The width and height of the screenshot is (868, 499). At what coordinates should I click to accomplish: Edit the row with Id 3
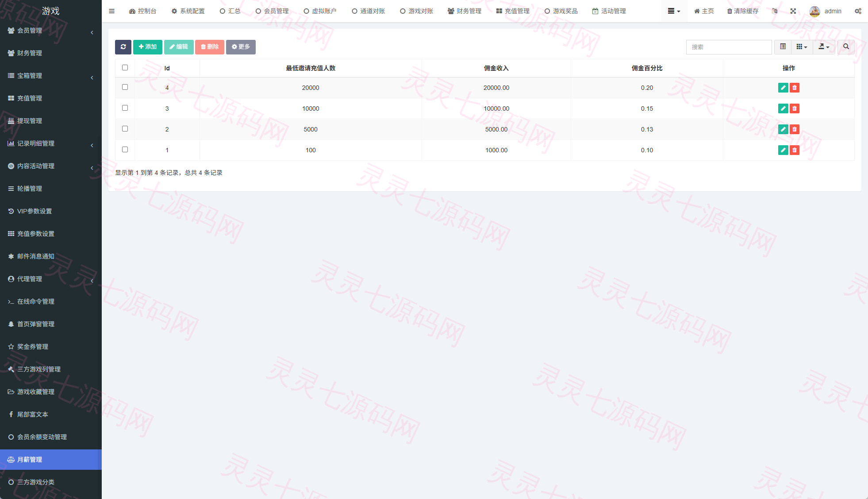[783, 108]
